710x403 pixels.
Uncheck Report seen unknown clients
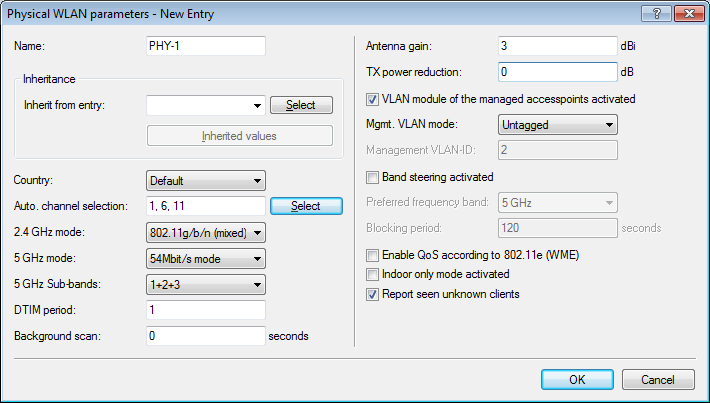(374, 294)
